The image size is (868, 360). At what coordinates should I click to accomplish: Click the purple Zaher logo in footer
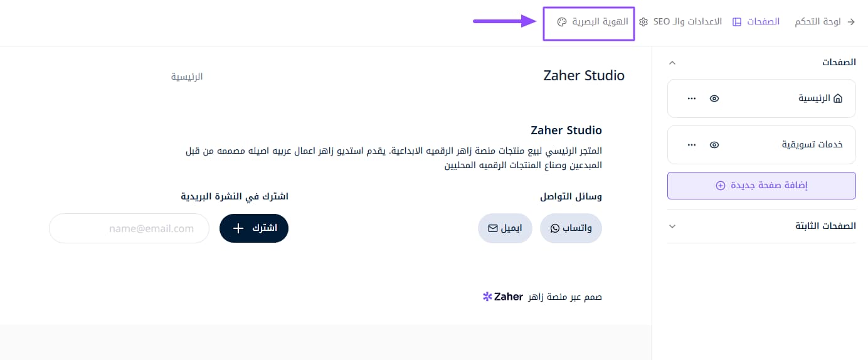pos(488,297)
